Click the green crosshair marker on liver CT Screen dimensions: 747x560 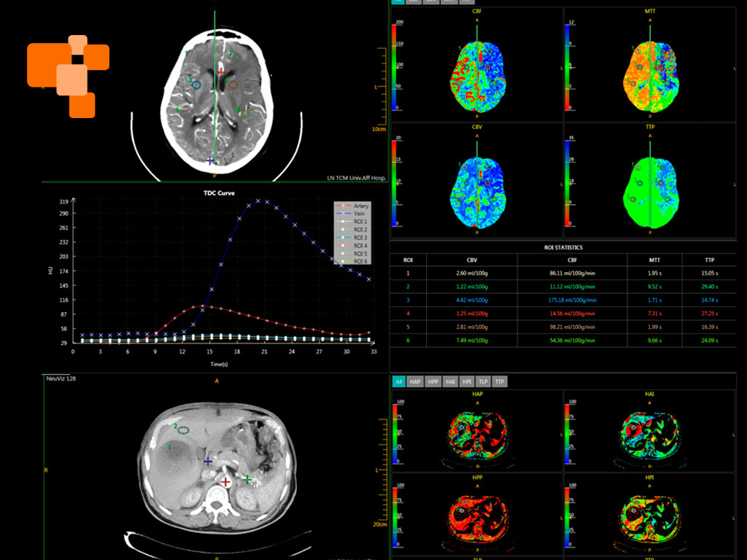[248, 479]
